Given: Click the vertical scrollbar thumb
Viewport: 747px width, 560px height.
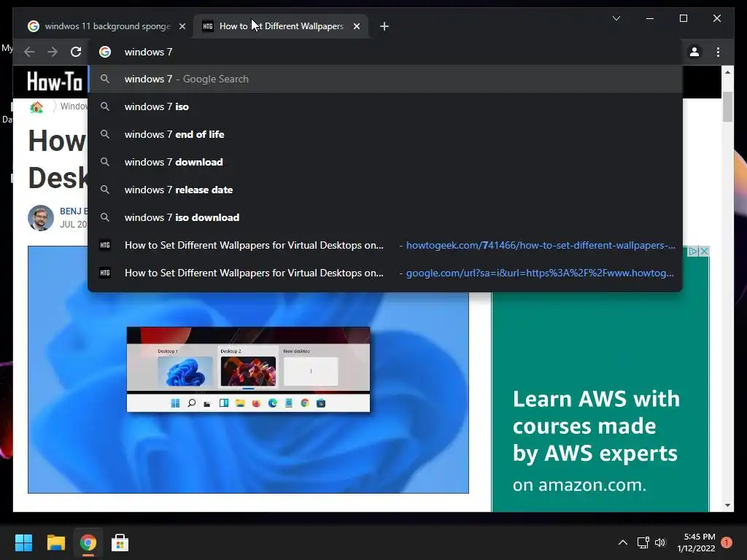Looking at the screenshot, I should (x=727, y=106).
